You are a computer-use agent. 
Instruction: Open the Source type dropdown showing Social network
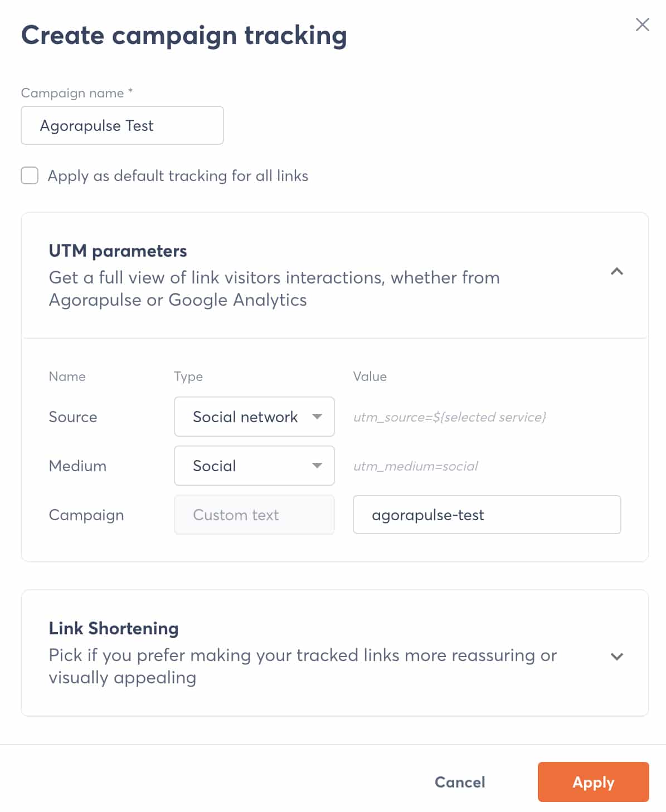(x=254, y=417)
